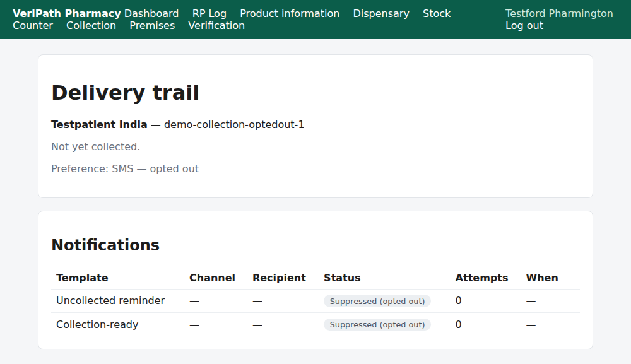Click the Status column header

(342, 278)
